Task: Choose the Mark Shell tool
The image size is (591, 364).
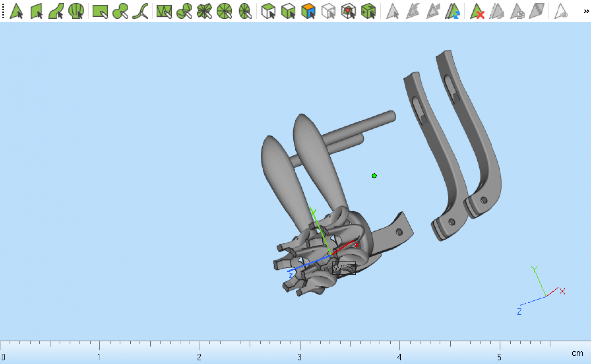Action: click(x=76, y=11)
